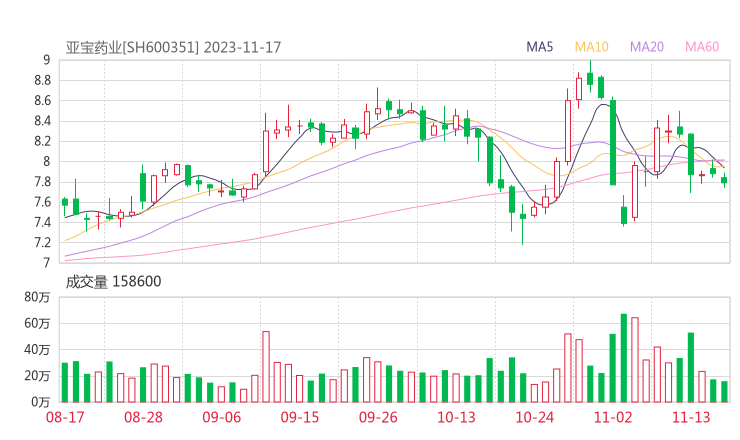The image size is (740, 440).
Task: Click the volume axis label 80万
Action: tap(37, 297)
